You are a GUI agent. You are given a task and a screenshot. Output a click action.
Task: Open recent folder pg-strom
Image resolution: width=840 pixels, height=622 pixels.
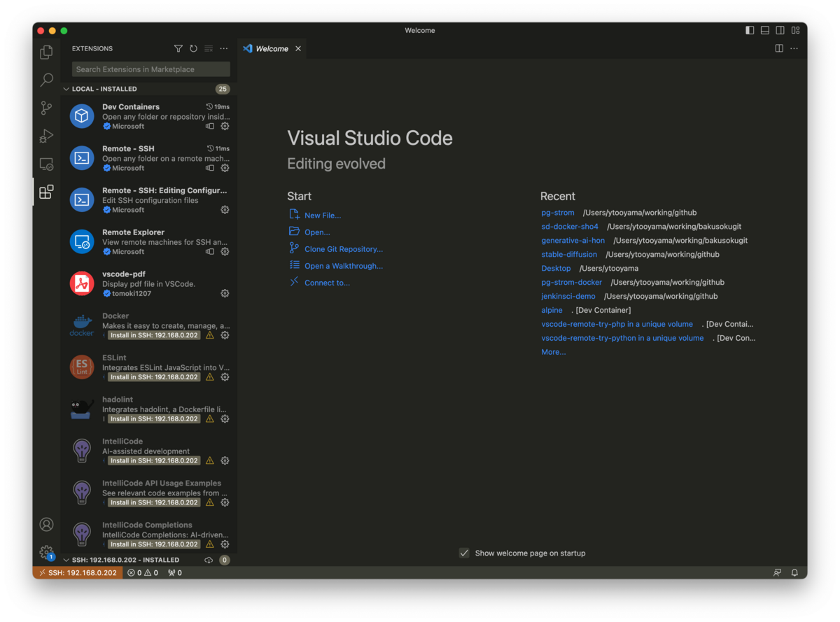pos(558,213)
